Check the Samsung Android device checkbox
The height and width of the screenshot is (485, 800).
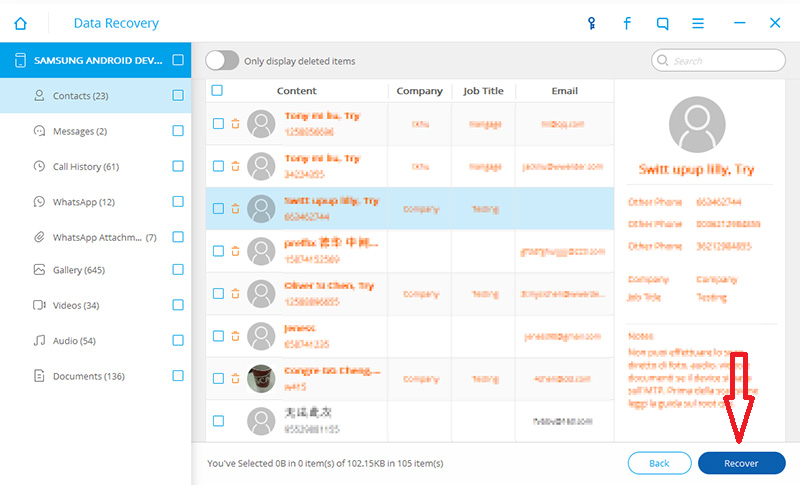(x=178, y=60)
